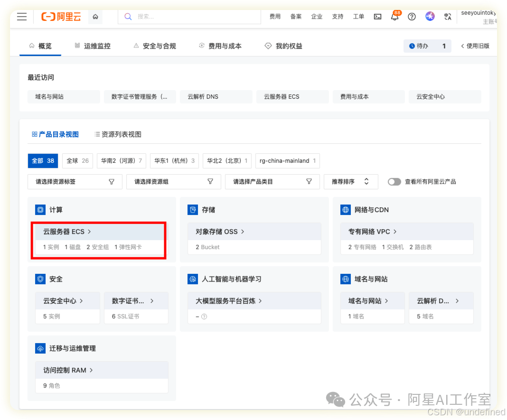This screenshot has height=420, width=507.
Task: Click the 存储 category icon
Action: pyautogui.click(x=193, y=210)
